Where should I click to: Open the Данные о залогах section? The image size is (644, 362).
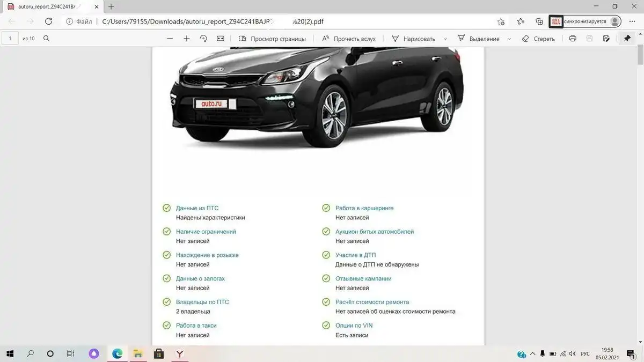point(200,279)
